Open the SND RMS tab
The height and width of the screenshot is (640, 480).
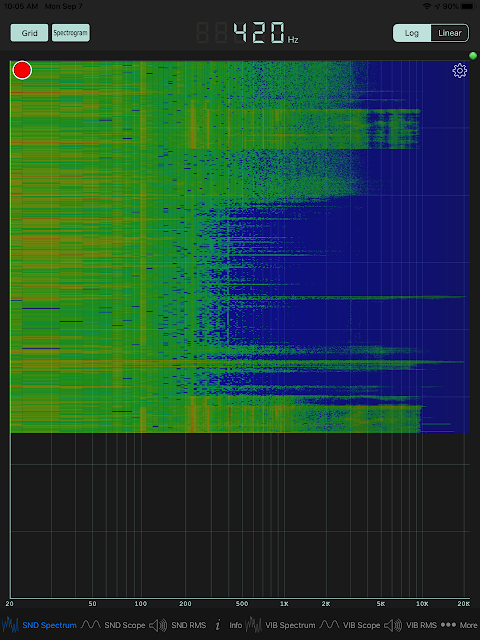178,625
